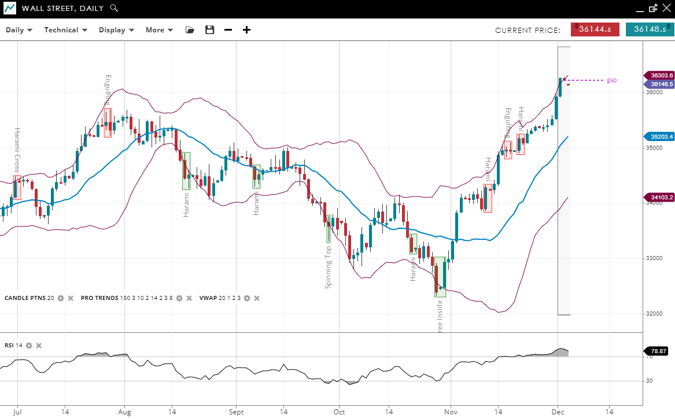Viewport: 675px width, 419px height.
Task: Open Candle Ptns indicator settings gear
Action: click(x=61, y=298)
